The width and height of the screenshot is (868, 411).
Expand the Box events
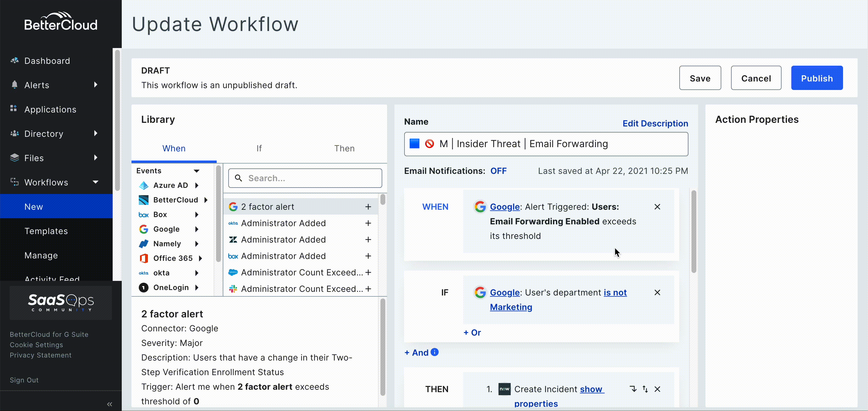[x=196, y=214]
